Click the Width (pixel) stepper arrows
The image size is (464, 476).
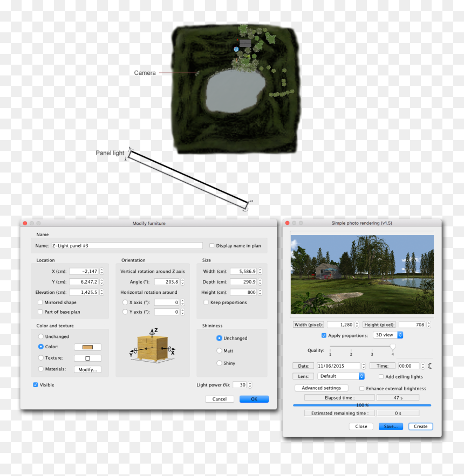(x=357, y=325)
